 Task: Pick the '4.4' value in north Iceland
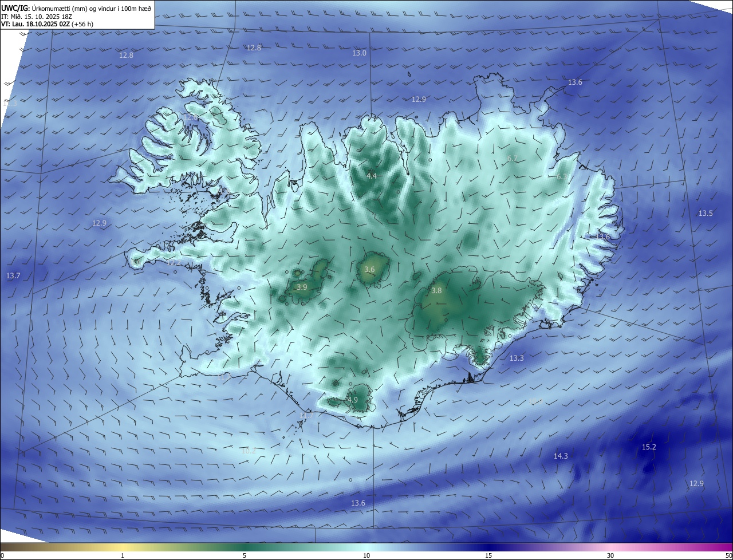coord(372,176)
